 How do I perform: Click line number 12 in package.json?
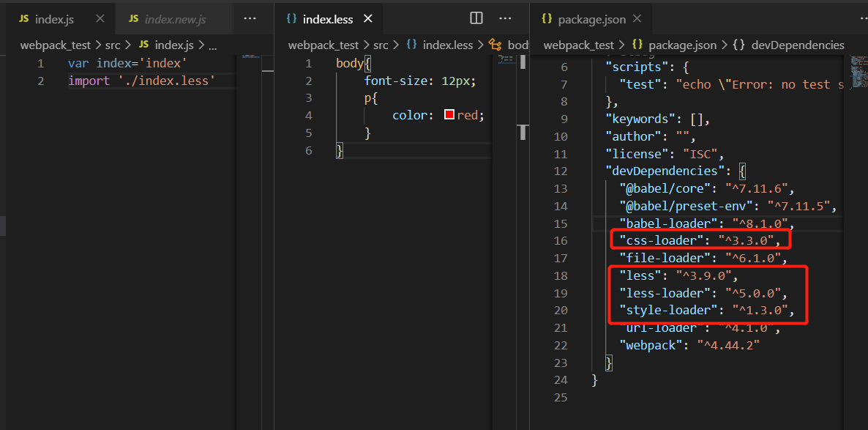click(561, 171)
